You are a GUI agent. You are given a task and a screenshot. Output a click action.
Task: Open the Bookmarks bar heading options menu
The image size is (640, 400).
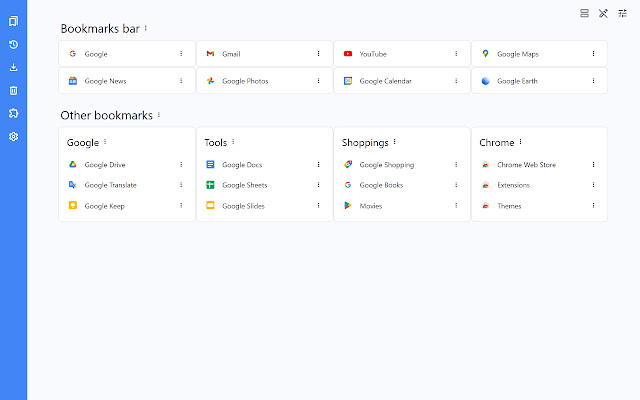(x=146, y=28)
